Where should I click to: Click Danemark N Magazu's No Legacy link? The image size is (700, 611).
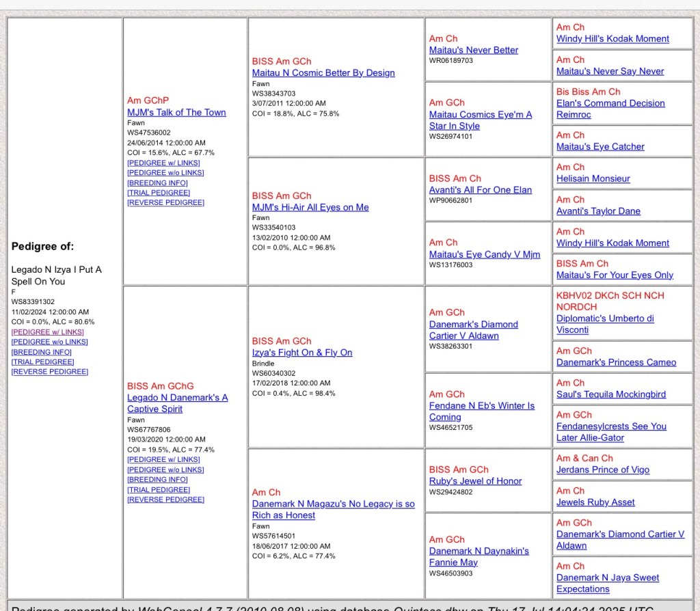click(x=333, y=504)
